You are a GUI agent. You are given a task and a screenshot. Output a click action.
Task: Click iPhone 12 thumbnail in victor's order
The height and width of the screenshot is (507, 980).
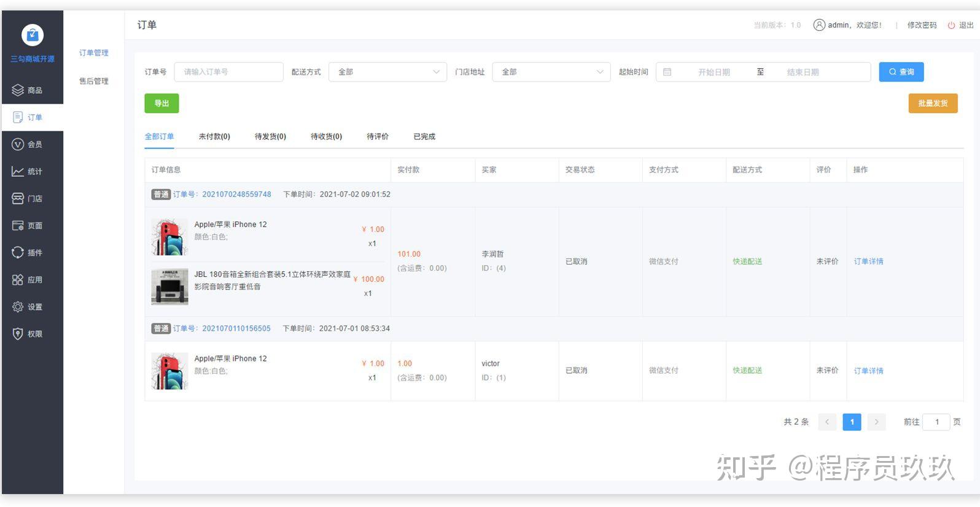coord(169,371)
